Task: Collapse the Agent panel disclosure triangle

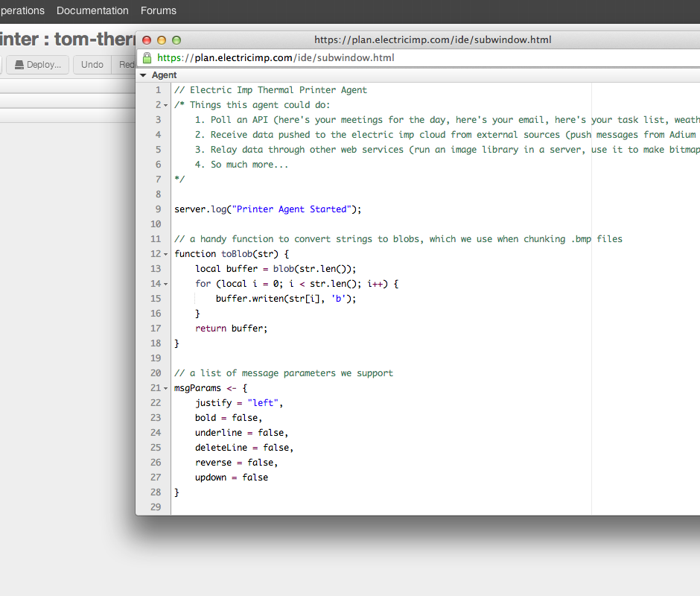Action: (x=142, y=74)
